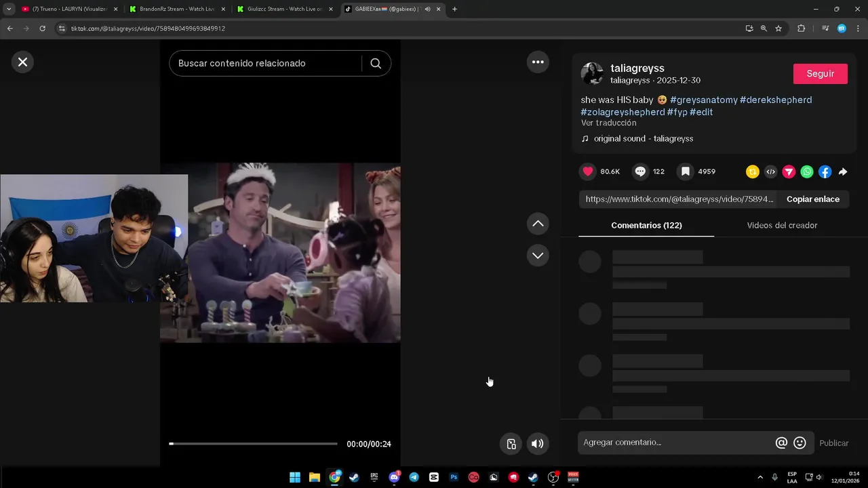Screen dimensions: 868x488
Task: Switch to 'Comentarios (122)' tab
Action: pos(646,225)
